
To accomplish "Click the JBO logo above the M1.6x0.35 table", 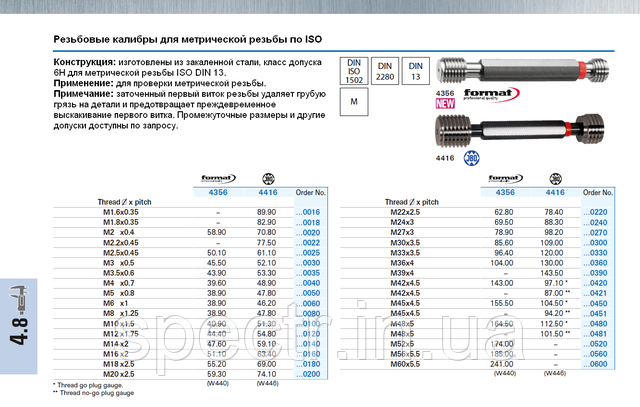I will pyautogui.click(x=268, y=178).
